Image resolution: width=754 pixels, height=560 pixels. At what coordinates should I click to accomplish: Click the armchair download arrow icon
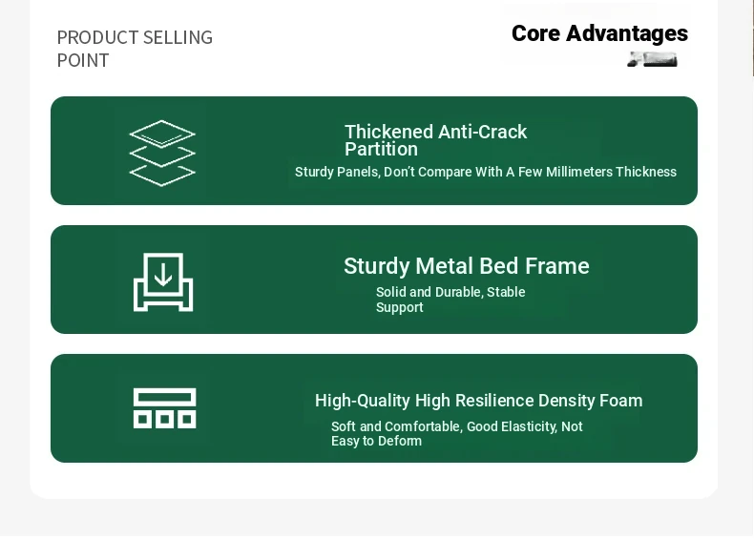point(163,282)
